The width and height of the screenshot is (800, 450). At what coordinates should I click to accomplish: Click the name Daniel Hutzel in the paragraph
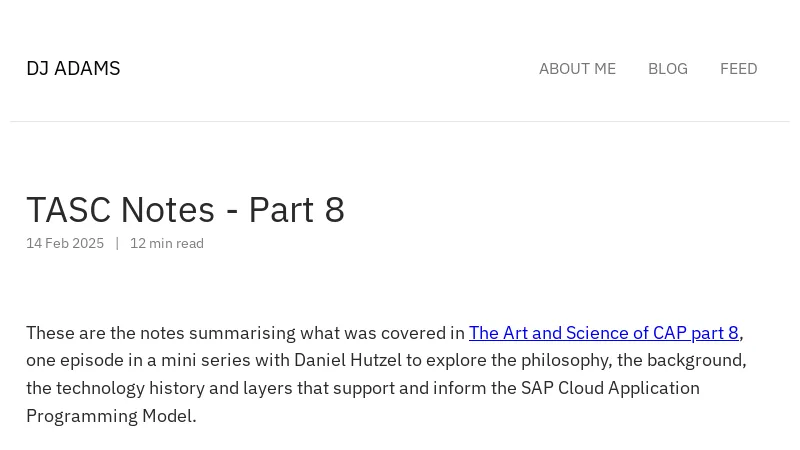click(346, 360)
